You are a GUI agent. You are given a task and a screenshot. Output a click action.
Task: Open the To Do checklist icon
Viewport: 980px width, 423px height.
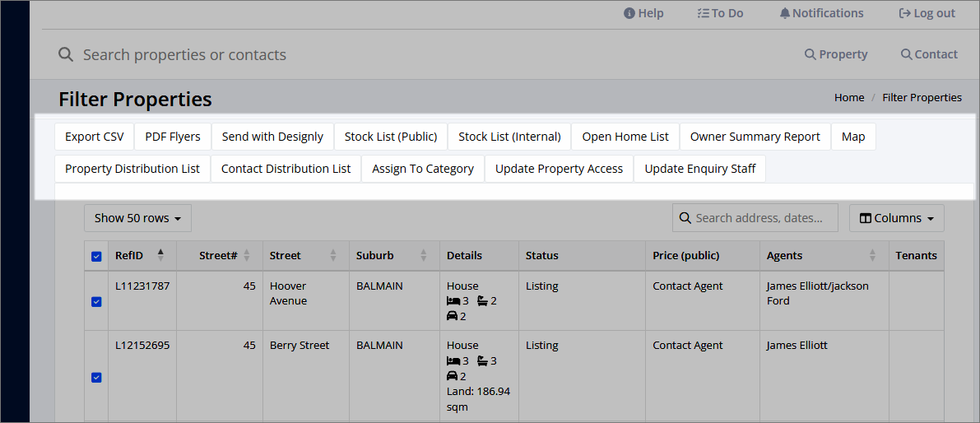pyautogui.click(x=703, y=13)
